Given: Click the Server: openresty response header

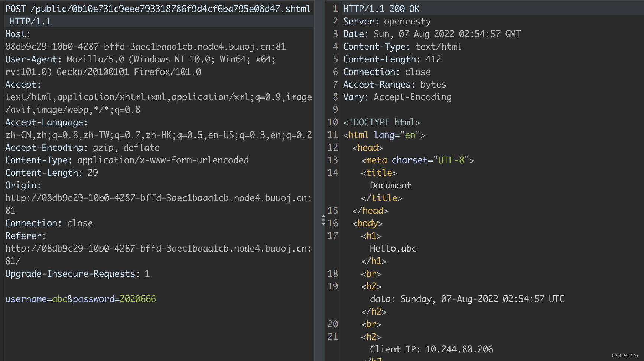Looking at the screenshot, I should coord(387,22).
